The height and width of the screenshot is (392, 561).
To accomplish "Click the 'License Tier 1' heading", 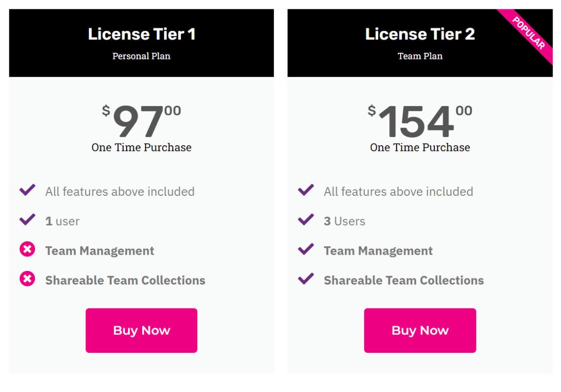I will (141, 34).
